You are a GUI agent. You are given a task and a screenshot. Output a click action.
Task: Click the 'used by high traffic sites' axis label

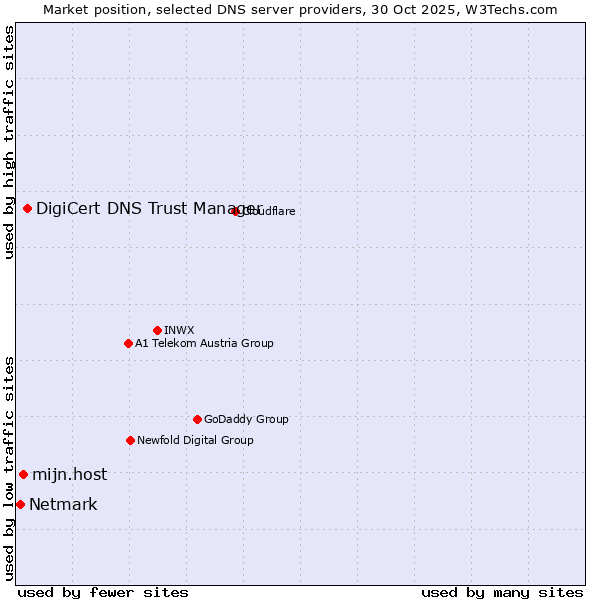(x=9, y=142)
